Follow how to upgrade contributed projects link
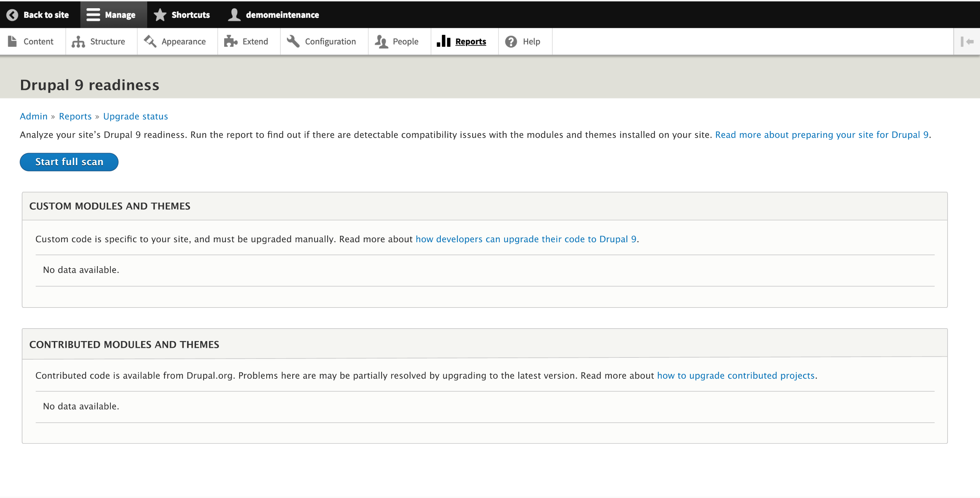 736,375
